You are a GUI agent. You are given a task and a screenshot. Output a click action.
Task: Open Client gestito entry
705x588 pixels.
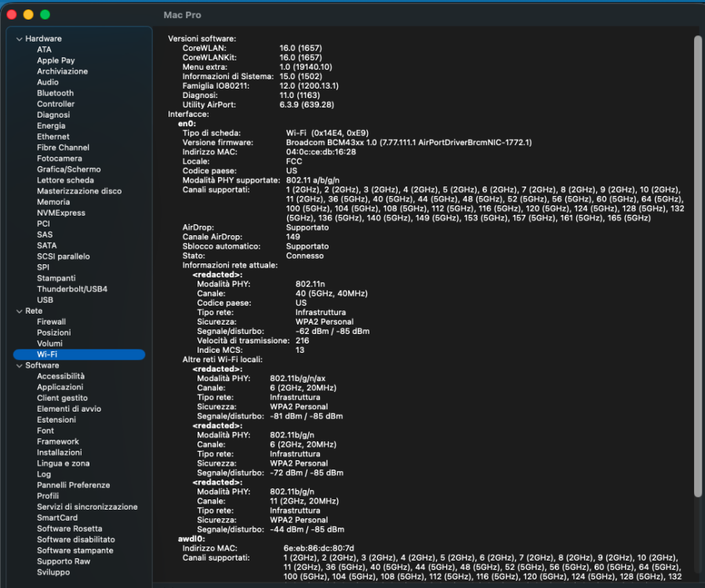(x=62, y=397)
